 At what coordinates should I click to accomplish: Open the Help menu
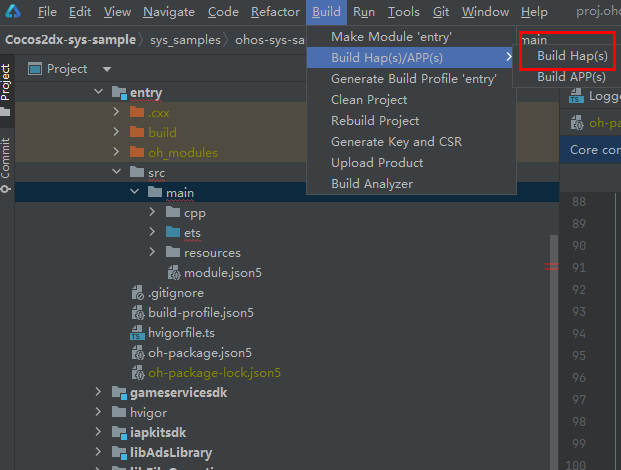pos(534,12)
